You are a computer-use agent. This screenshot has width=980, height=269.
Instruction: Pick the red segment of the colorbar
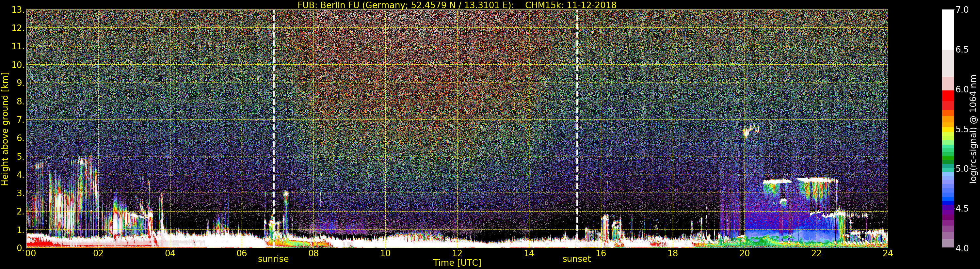[948, 96]
